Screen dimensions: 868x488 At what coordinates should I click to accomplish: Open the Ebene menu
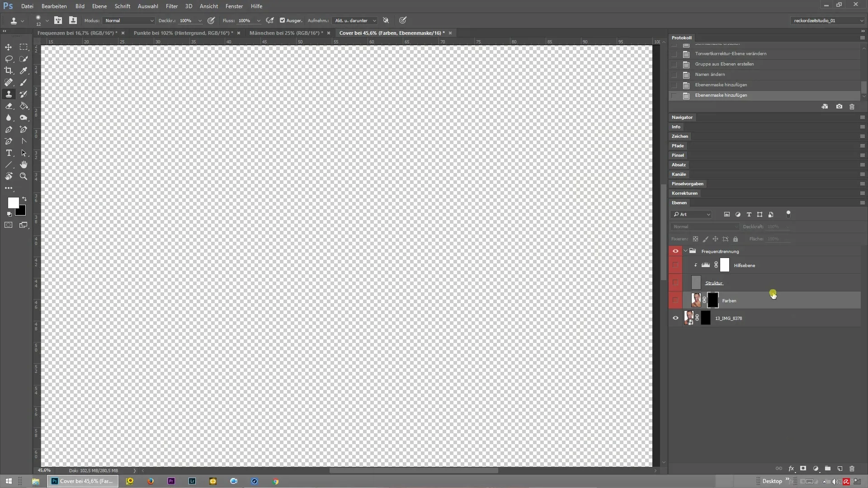pyautogui.click(x=99, y=6)
